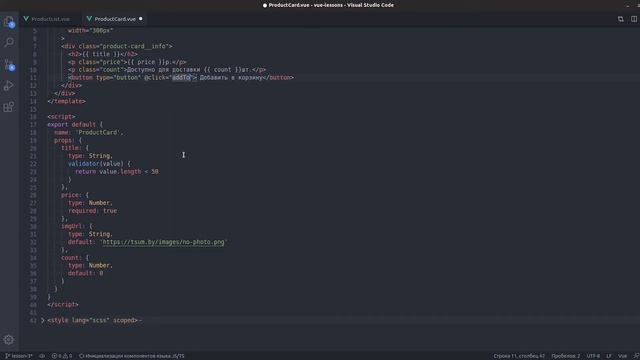Click the feedback icon in status bar
Image resolution: width=640 pixels, height=360 pixels.
click(x=636, y=356)
